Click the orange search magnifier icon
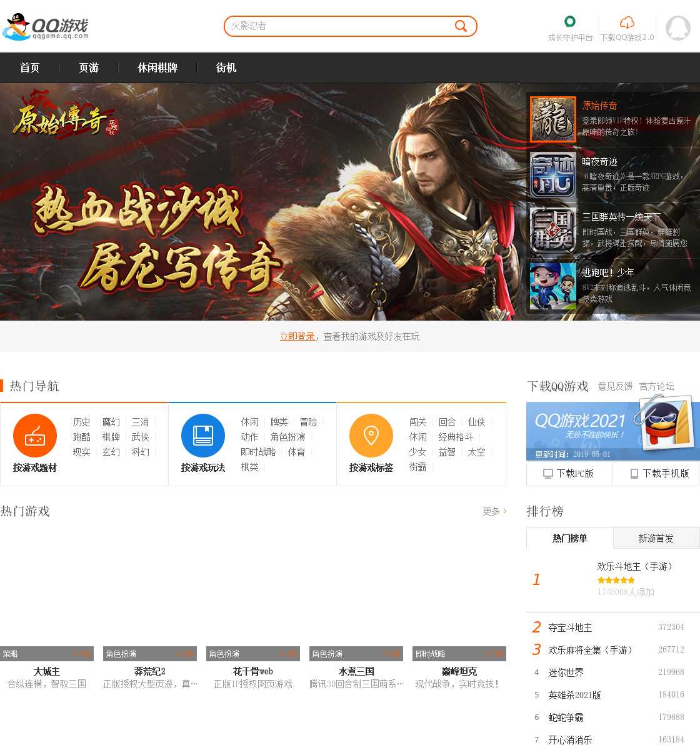The image size is (700, 750). pos(461,26)
